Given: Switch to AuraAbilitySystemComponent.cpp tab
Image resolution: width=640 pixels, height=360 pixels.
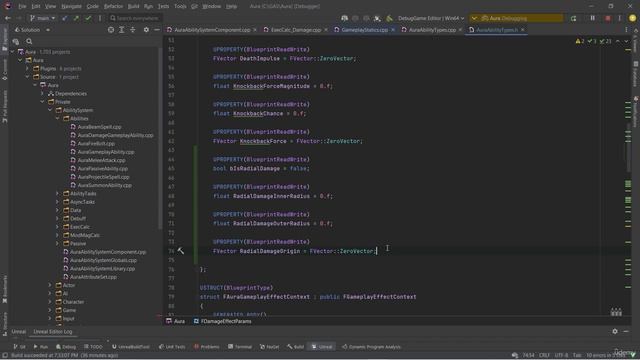Looking at the screenshot, I should pyautogui.click(x=212, y=30).
